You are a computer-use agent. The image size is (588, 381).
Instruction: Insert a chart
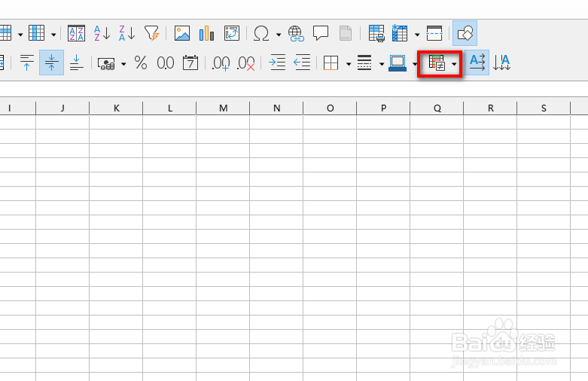point(206,33)
